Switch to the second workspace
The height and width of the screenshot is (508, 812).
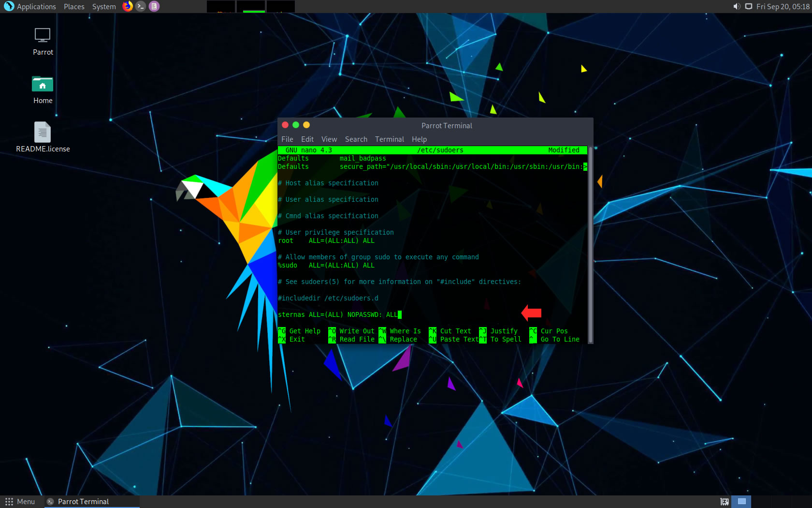(761, 502)
